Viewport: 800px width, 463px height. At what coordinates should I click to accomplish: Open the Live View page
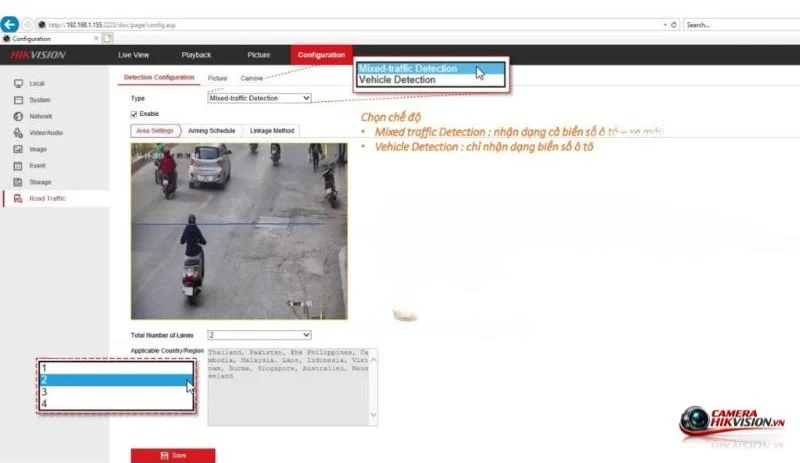point(134,55)
